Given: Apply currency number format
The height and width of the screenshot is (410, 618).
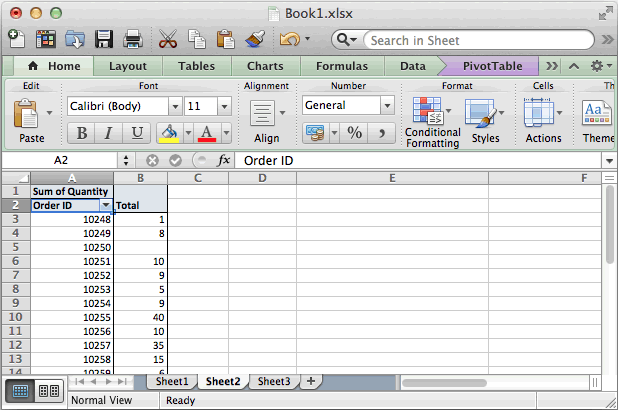Looking at the screenshot, I should pyautogui.click(x=315, y=133).
